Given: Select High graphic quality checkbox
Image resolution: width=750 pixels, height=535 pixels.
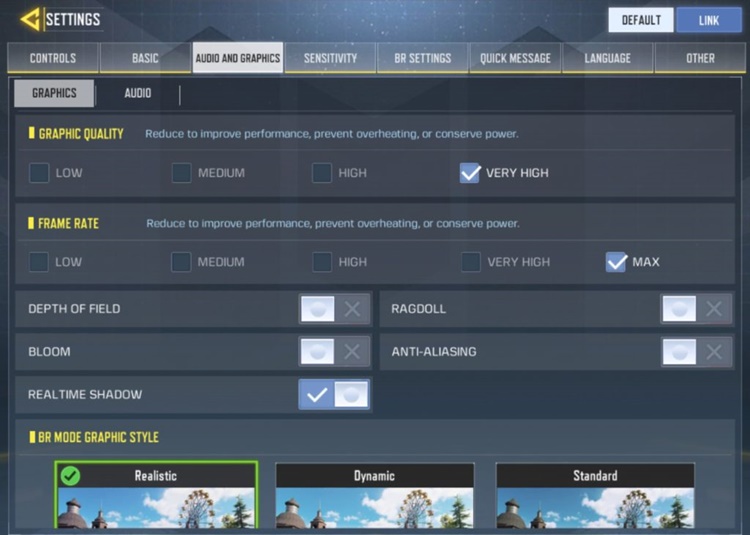Looking at the screenshot, I should pyautogui.click(x=322, y=173).
